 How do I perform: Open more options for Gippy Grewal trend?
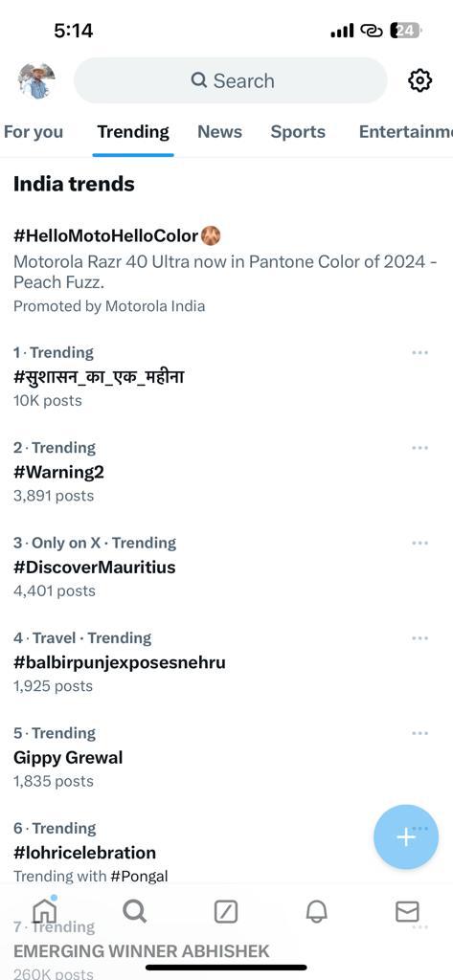click(x=419, y=732)
